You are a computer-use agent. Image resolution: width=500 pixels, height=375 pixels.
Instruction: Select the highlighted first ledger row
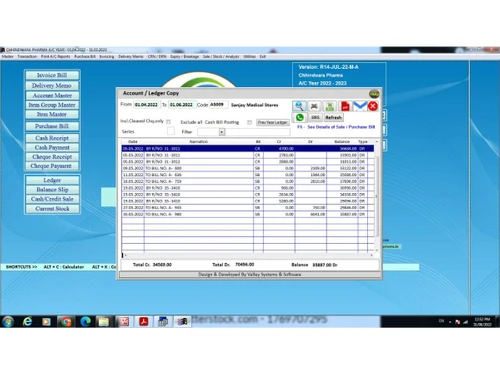point(248,149)
